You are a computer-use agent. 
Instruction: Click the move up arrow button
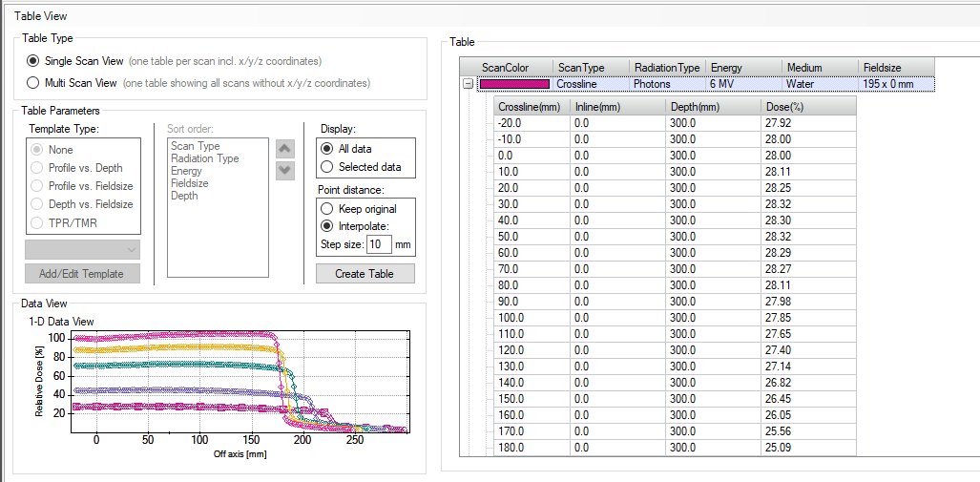tap(284, 149)
